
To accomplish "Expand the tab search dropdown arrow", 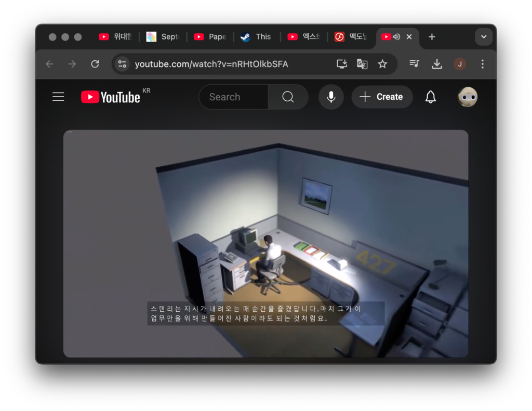I will coord(484,37).
